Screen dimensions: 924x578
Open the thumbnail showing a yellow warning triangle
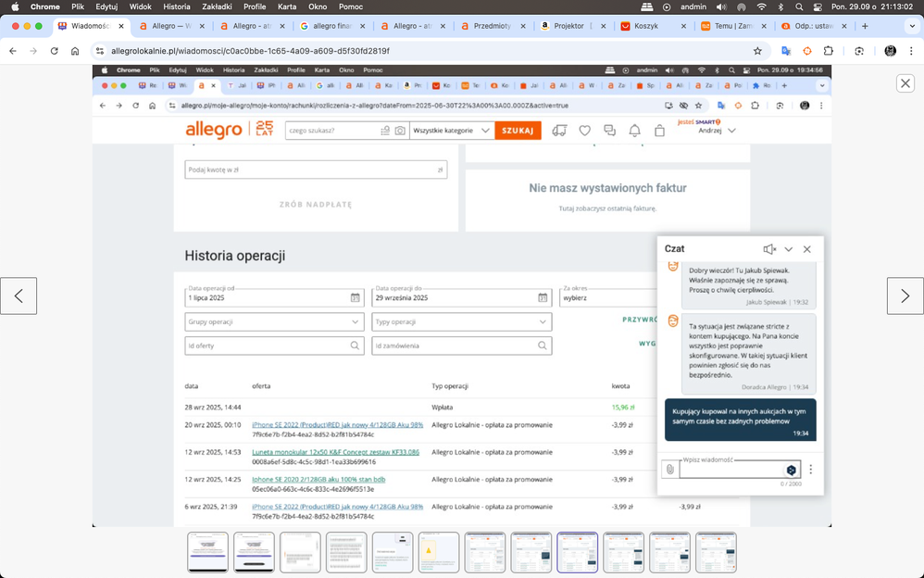439,552
